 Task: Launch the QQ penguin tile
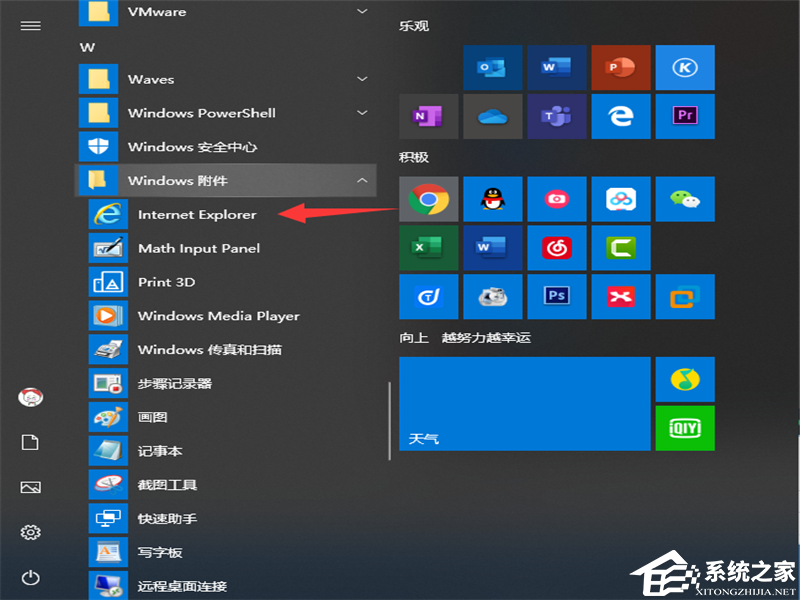click(492, 199)
